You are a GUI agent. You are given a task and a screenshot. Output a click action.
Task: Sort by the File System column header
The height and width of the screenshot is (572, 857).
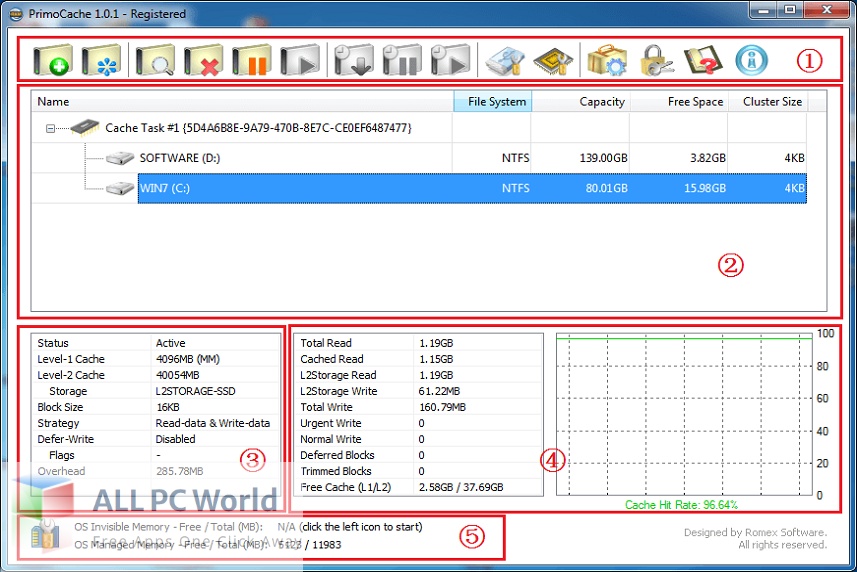pyautogui.click(x=492, y=101)
